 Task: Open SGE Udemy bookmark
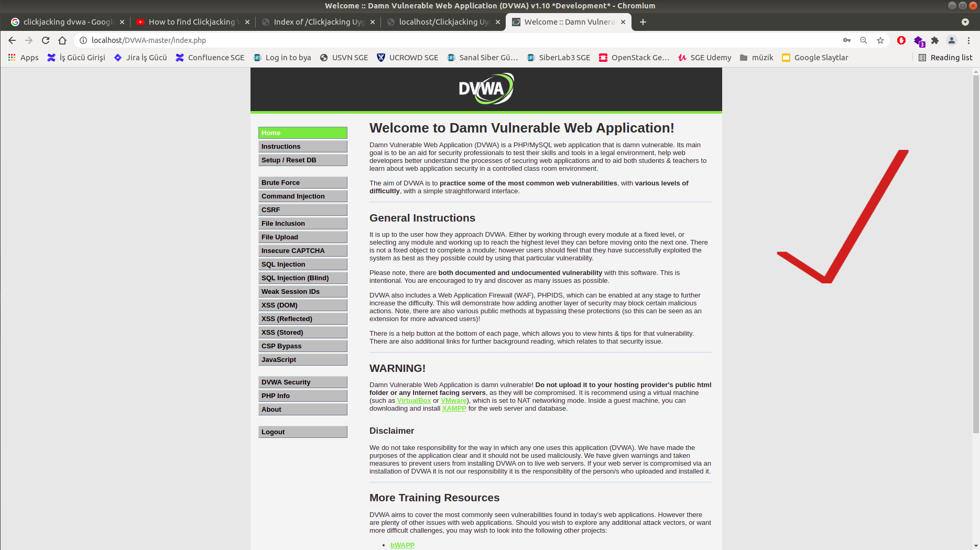click(704, 58)
